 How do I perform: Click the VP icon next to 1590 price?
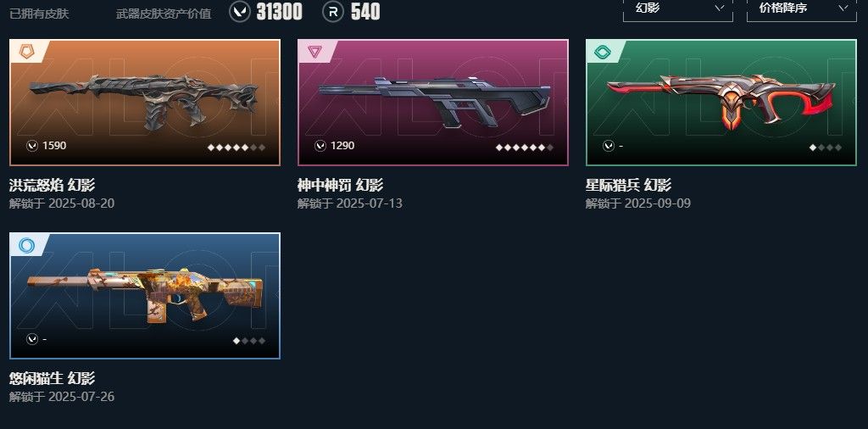pyautogui.click(x=32, y=146)
